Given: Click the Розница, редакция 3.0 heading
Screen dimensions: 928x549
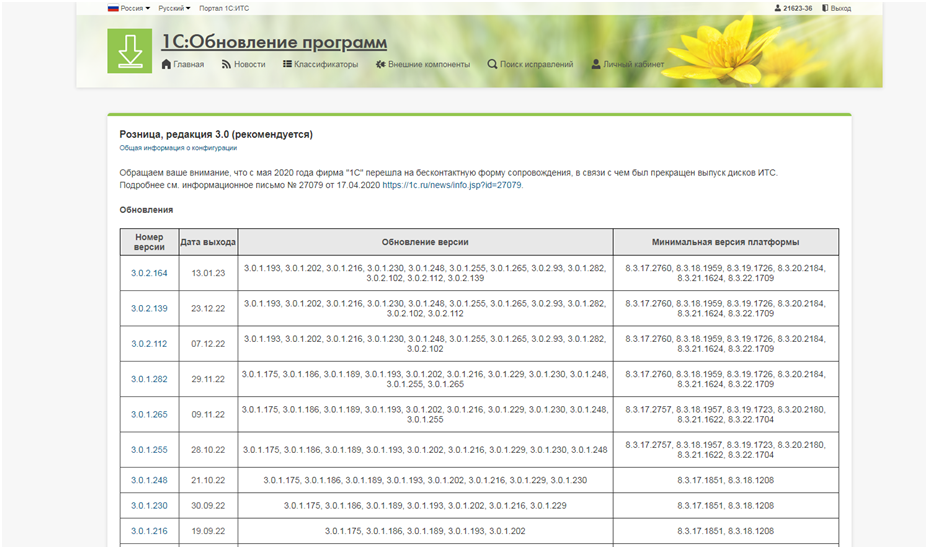Looking at the screenshot, I should tap(216, 134).
